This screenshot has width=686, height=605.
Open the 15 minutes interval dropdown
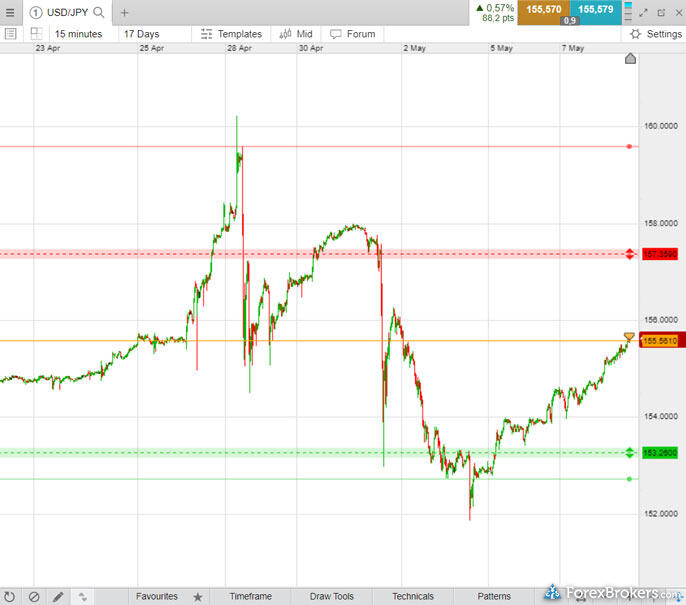click(78, 34)
